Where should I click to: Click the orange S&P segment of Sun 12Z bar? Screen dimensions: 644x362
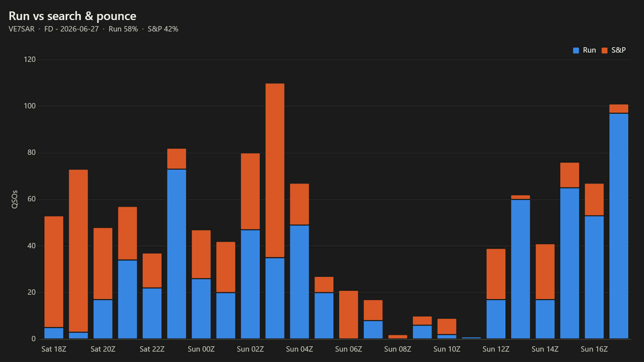click(496, 274)
